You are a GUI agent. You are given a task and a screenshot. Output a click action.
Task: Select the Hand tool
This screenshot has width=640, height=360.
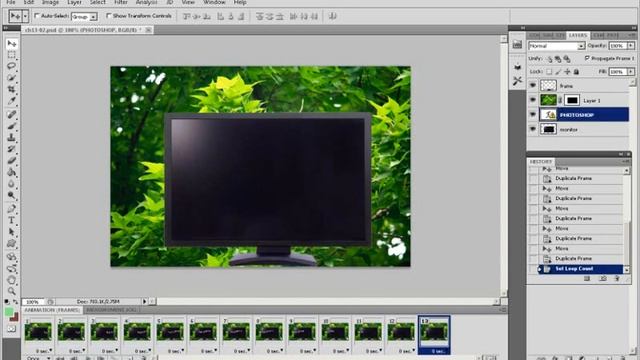[x=11, y=280]
